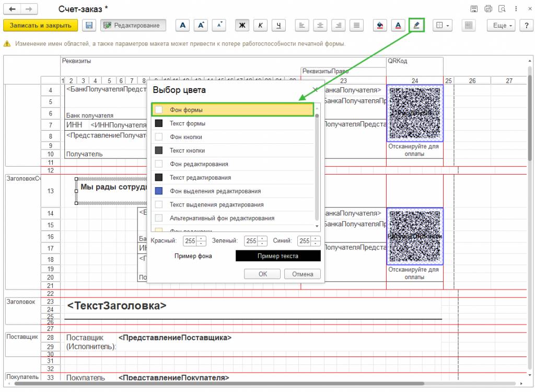
Task: Select the <ПредставлениеПоставщика> cell
Action: [175, 338]
